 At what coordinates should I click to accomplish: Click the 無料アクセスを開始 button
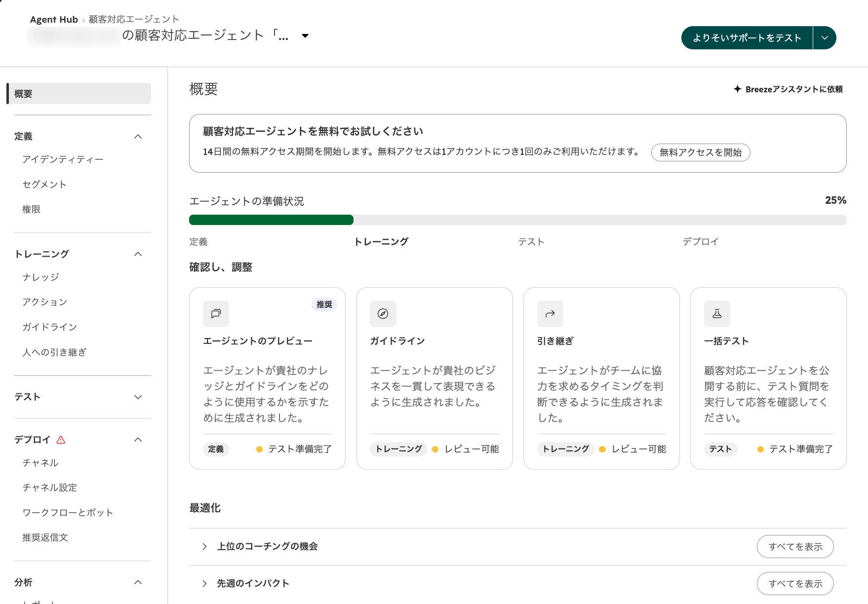coord(701,152)
